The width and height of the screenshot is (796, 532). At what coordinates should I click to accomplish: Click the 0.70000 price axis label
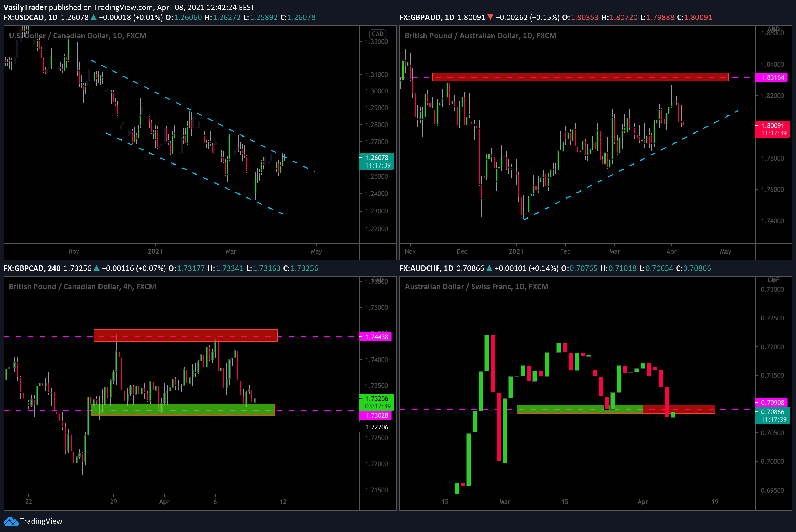click(773, 462)
